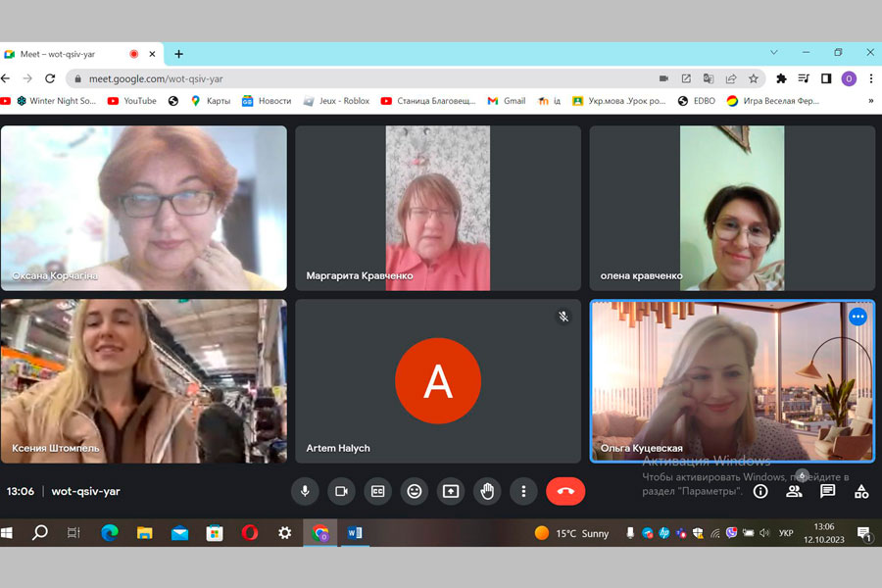Open the Windows notification center icon
882x588 pixels.
[863, 533]
